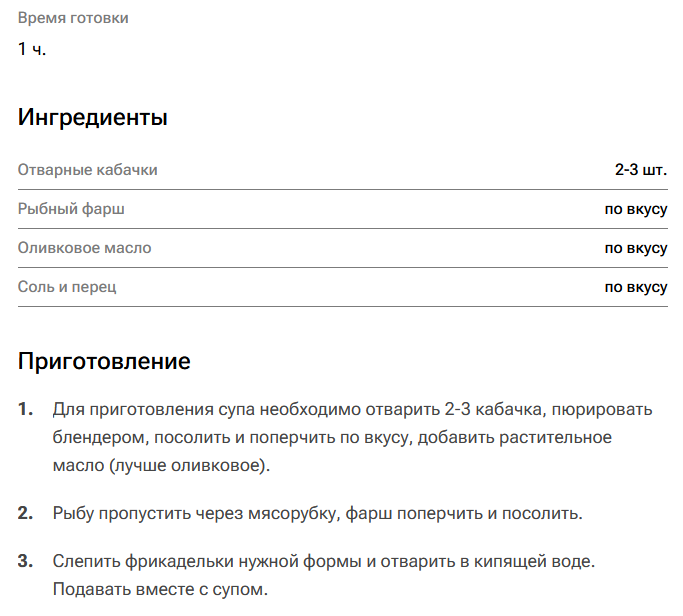
Task: Click the Ингредиенты heading
Action: (92, 118)
